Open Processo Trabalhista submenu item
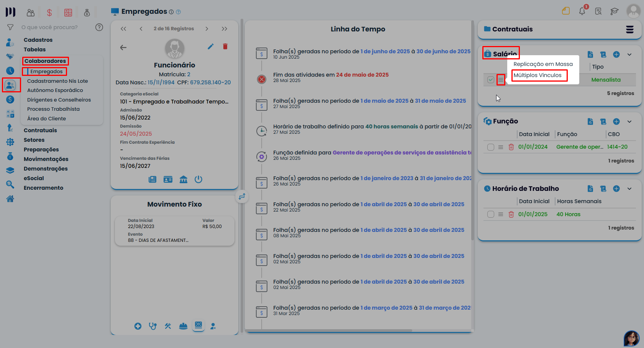 (54, 109)
